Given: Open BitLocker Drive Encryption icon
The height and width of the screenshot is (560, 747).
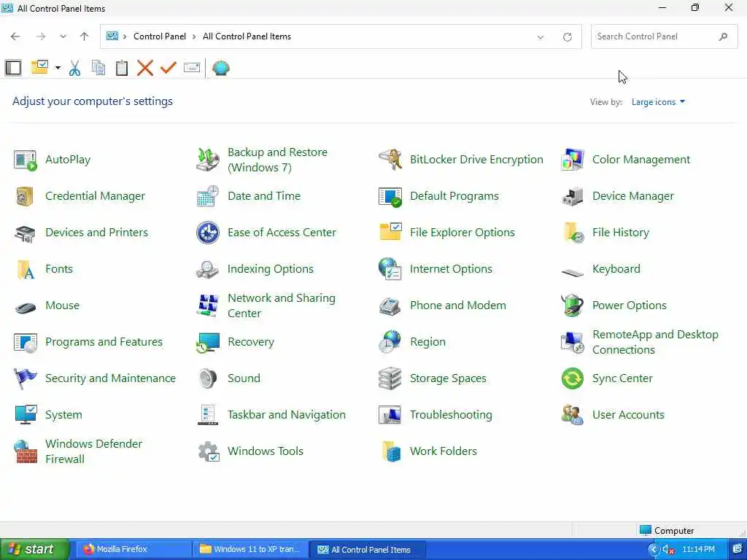Looking at the screenshot, I should tap(390, 160).
